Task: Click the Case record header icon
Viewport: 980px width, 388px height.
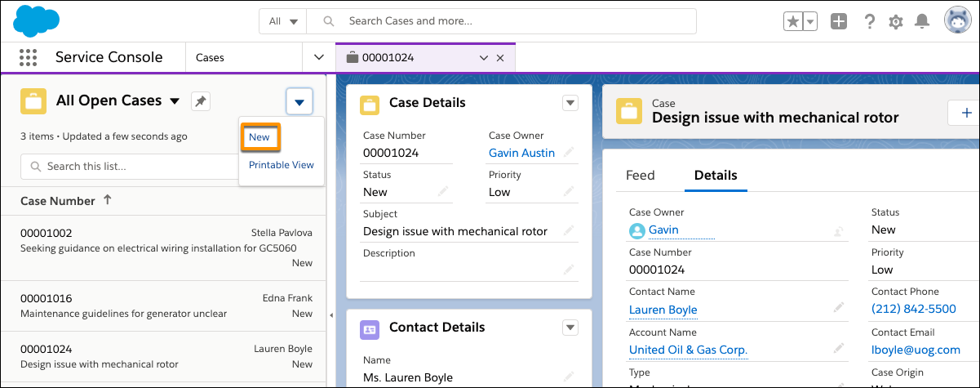Action: (630, 111)
